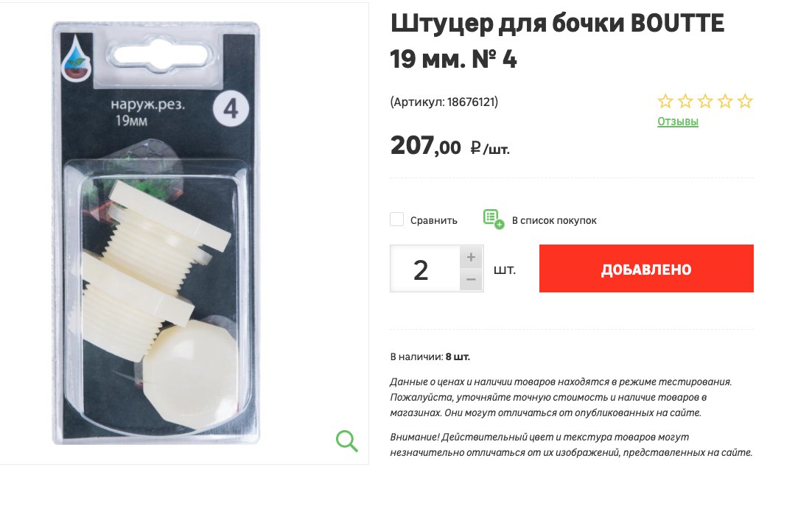Image resolution: width=812 pixels, height=520 pixels.
Task: Open the Отзывы reviews link
Action: point(678,122)
